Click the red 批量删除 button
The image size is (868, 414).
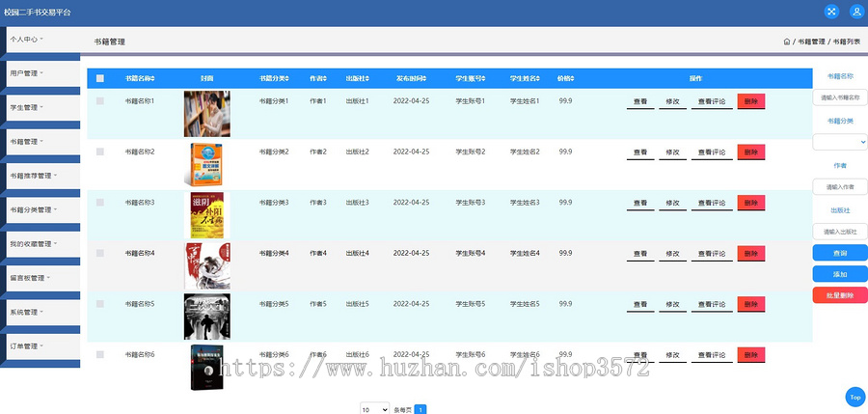click(x=840, y=295)
